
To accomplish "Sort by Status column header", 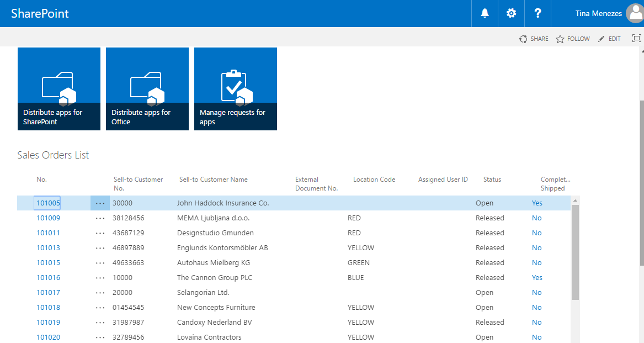I will pos(492,180).
